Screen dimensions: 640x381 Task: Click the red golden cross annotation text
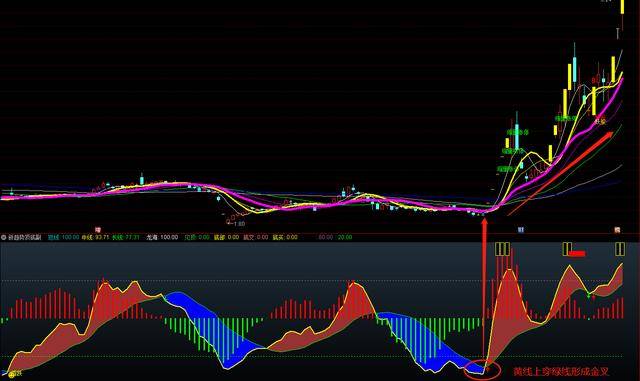tap(561, 372)
